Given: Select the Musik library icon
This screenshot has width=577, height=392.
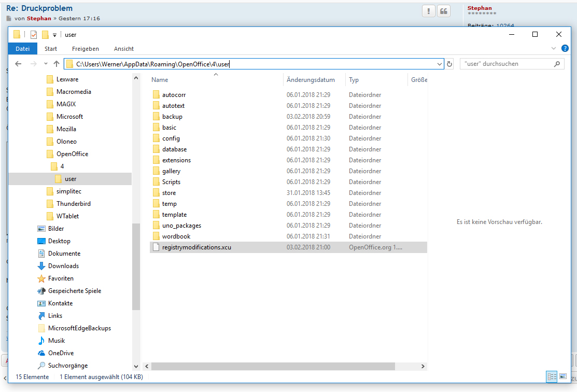Looking at the screenshot, I should pos(42,341).
